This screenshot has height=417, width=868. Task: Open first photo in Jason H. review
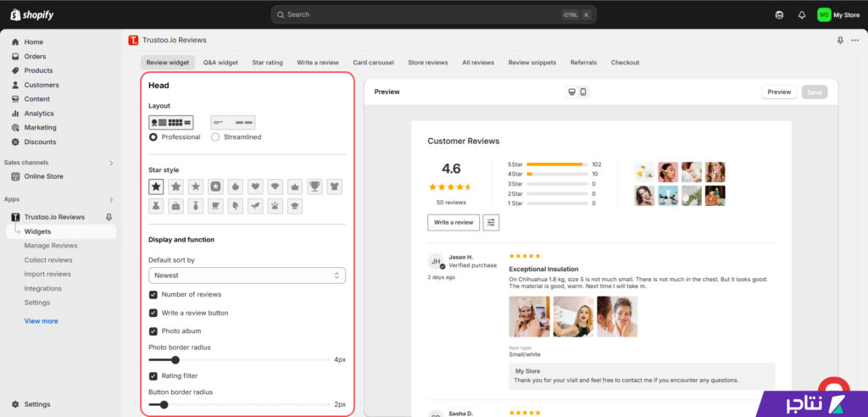click(529, 317)
